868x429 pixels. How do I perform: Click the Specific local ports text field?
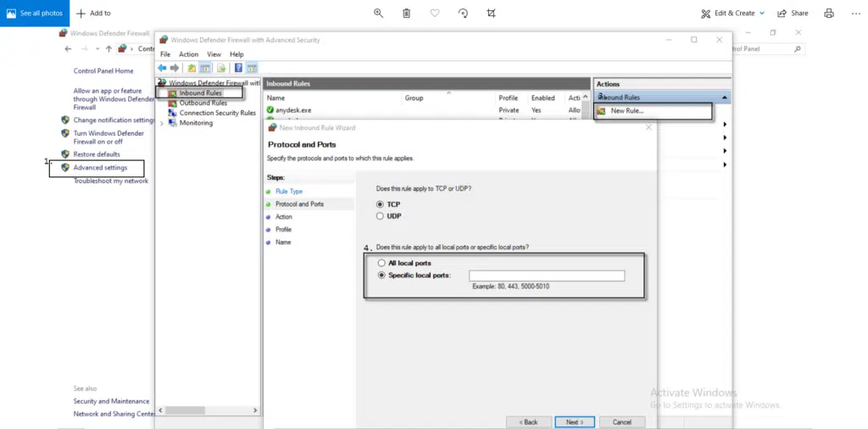click(547, 276)
